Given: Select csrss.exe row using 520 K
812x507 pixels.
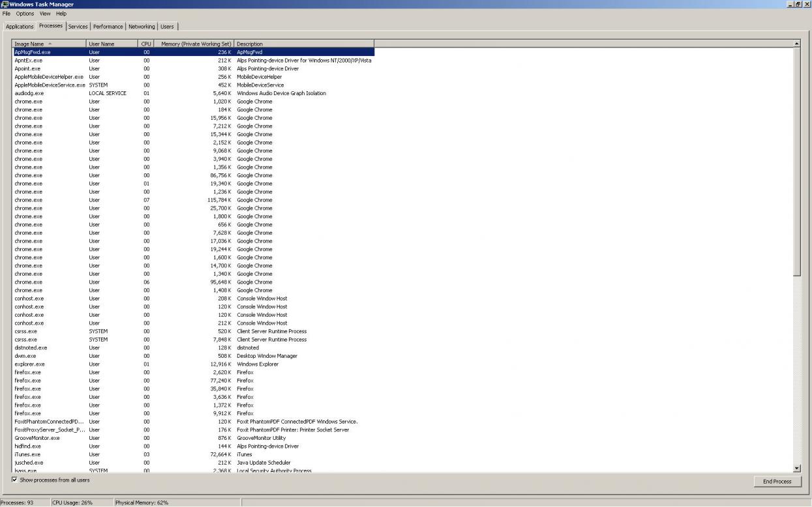Looking at the screenshot, I should point(193,331).
